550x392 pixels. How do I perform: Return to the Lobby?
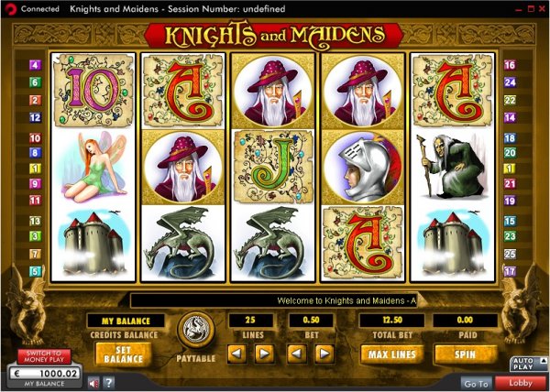[521, 383]
